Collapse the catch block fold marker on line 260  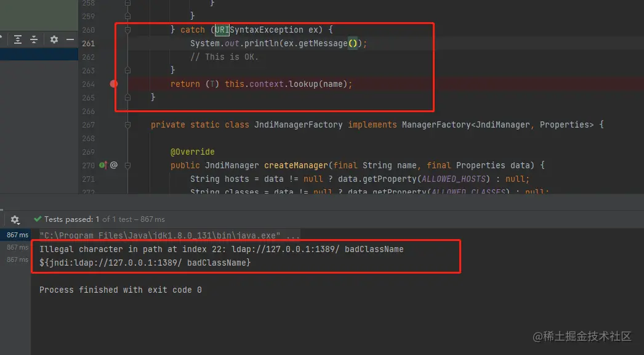127,30
